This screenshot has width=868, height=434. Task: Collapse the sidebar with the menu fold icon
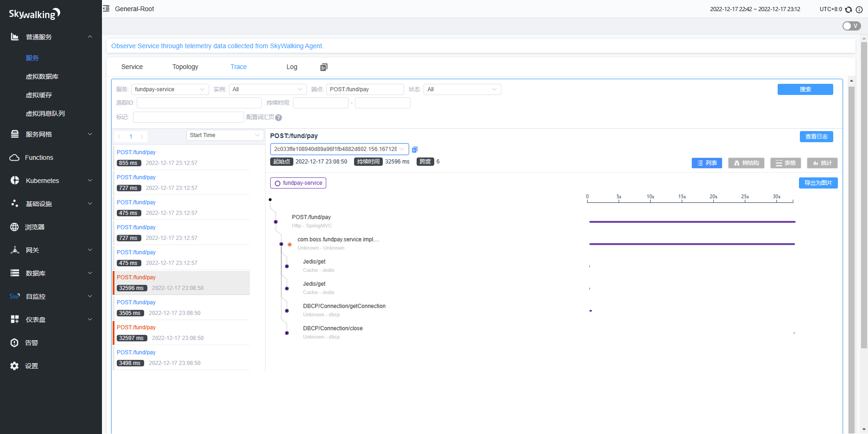(106, 9)
